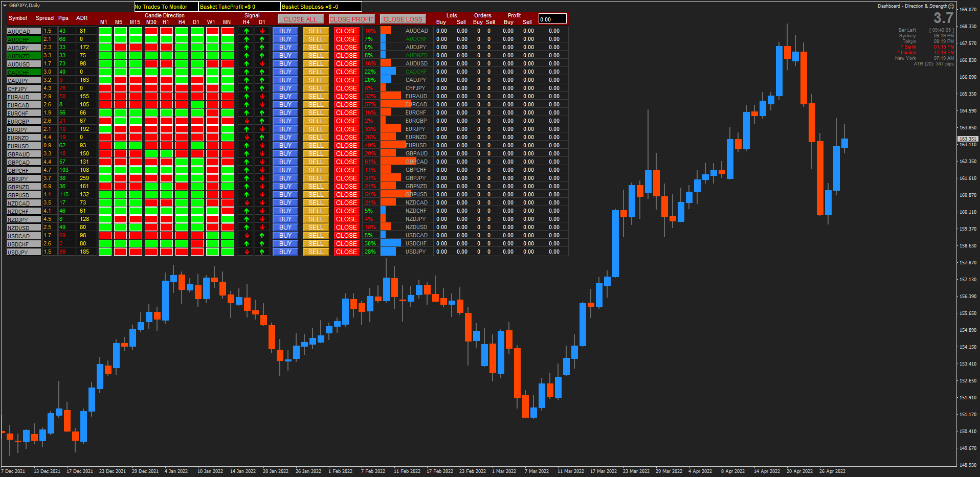Click the 1 Mar 2022 date label
The height and width of the screenshot is (477, 980).
point(504,471)
